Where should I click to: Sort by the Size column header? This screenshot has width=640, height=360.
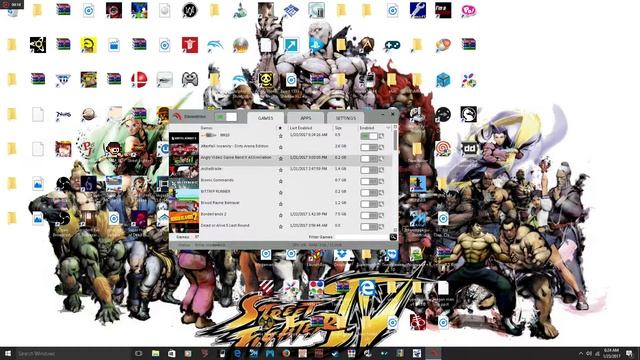338,128
